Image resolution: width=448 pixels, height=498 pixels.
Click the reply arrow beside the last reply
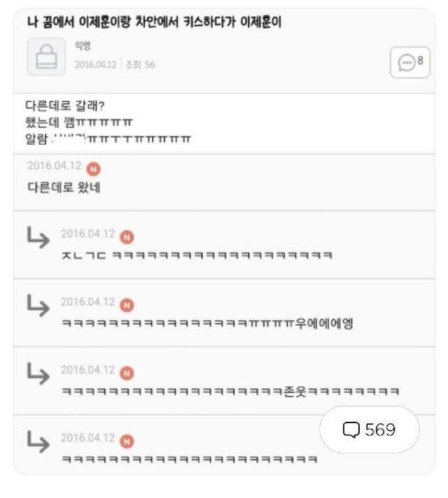click(x=38, y=446)
